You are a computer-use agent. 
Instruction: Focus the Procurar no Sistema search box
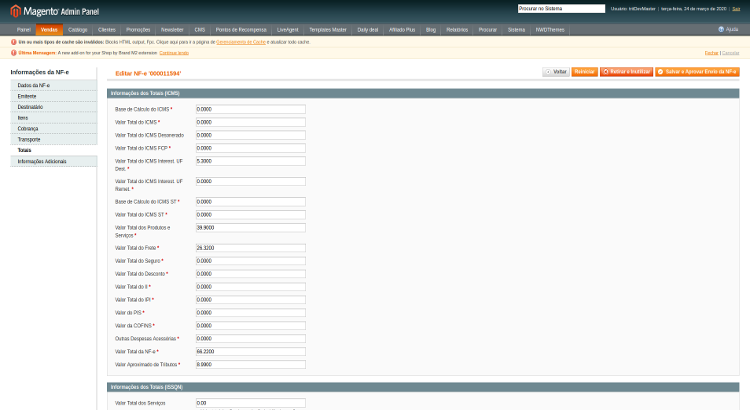point(561,9)
